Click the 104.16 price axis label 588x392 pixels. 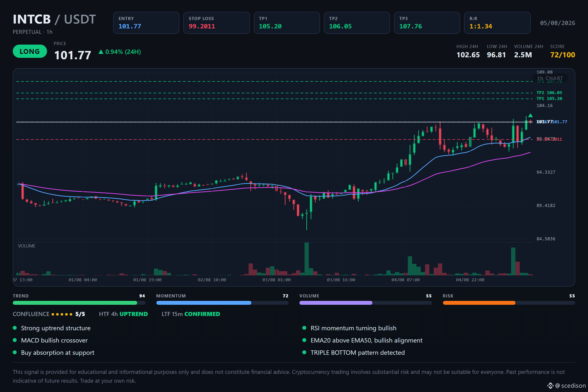[x=544, y=106]
